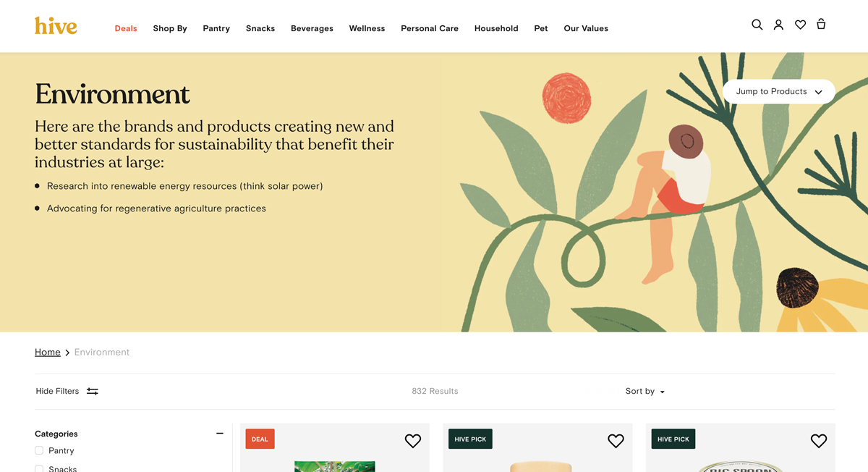Open the Deals menu item
The height and width of the screenshot is (472, 868).
pos(126,28)
